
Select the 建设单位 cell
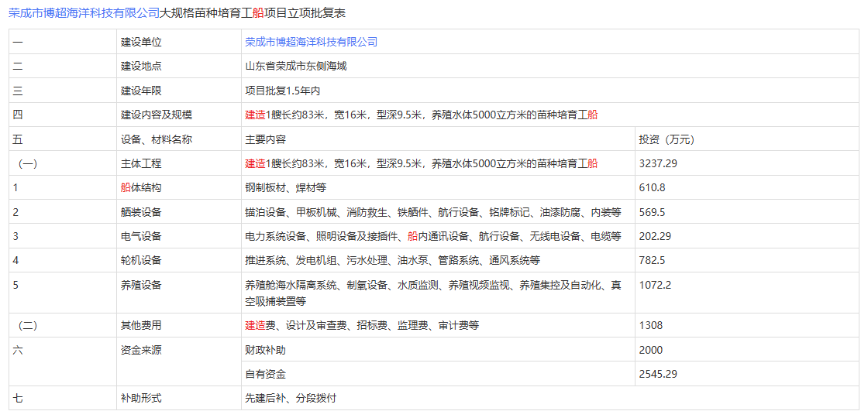[x=179, y=42]
